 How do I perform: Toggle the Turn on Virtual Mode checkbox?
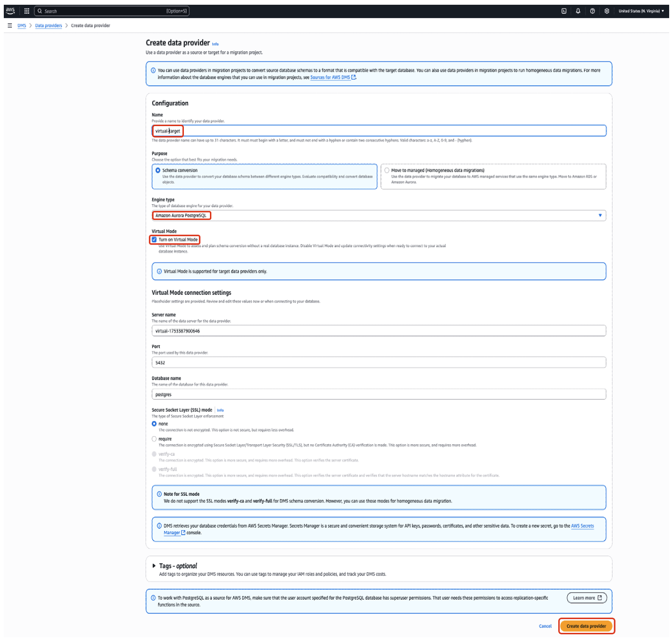(154, 239)
